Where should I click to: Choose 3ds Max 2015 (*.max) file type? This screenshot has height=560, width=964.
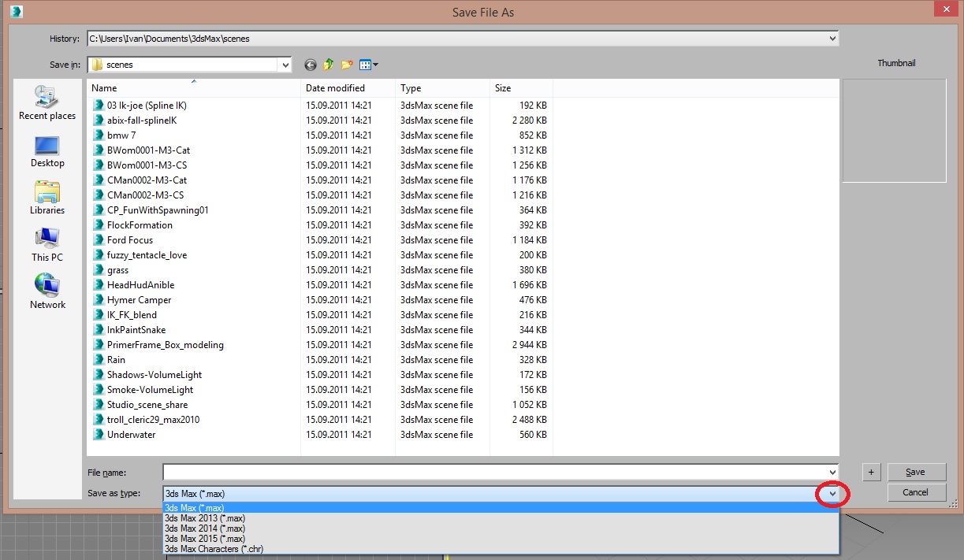(501, 539)
